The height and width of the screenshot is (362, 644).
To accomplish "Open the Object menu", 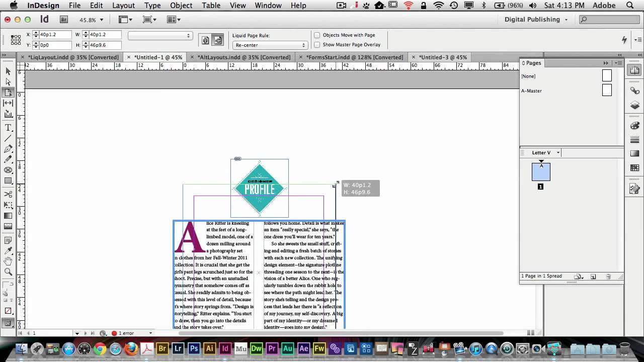I will point(181,6).
